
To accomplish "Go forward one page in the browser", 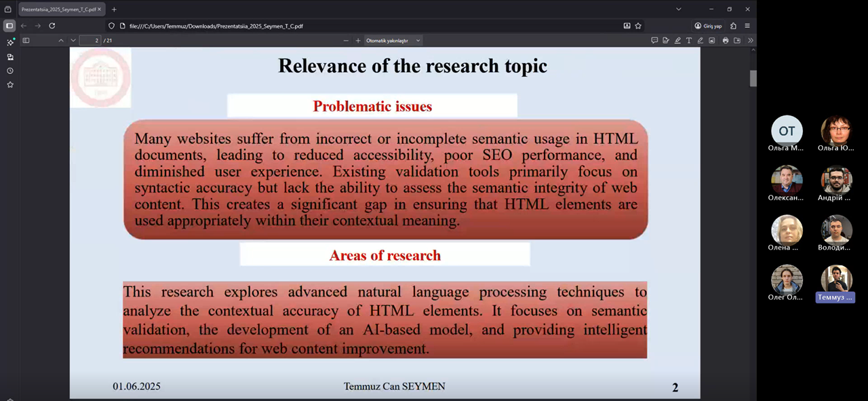I will tap(37, 26).
